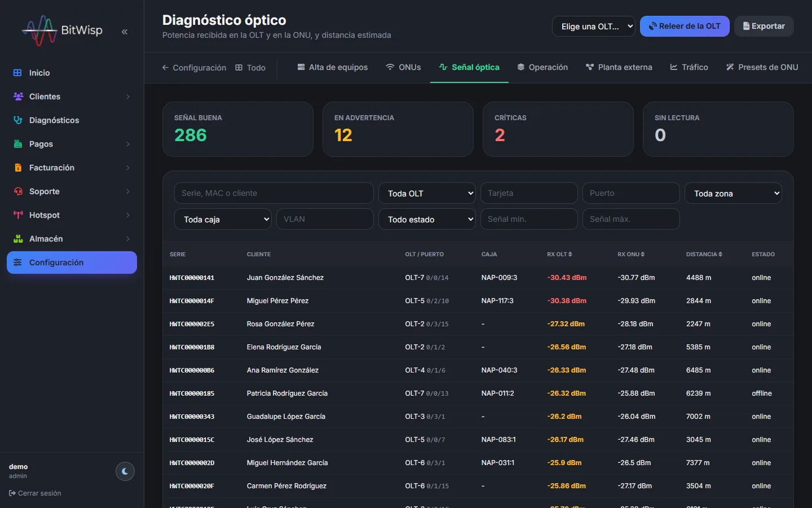Focus the 'Serie, MAC o cliente' search field
The height and width of the screenshot is (508, 812).
pyautogui.click(x=274, y=193)
